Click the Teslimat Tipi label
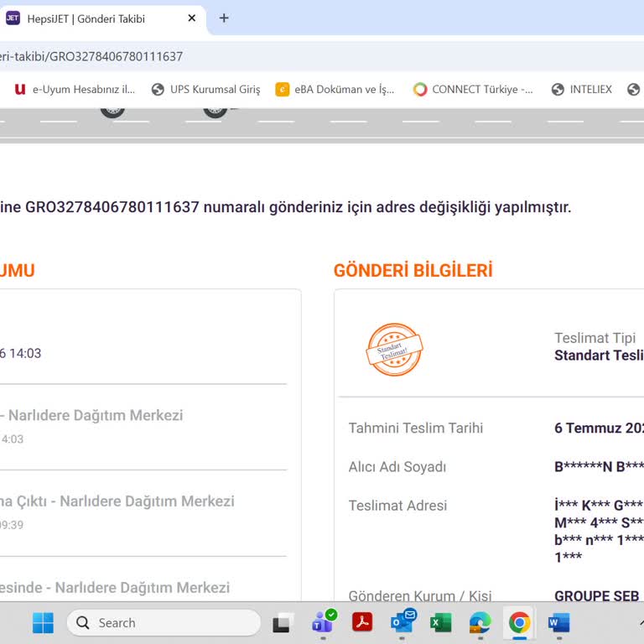Screen dimensions: 644x644 595,338
